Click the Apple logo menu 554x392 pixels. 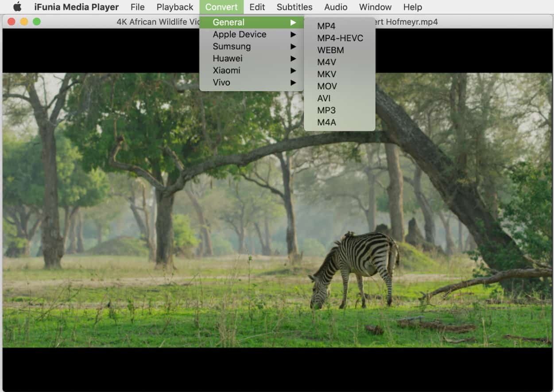(17, 7)
